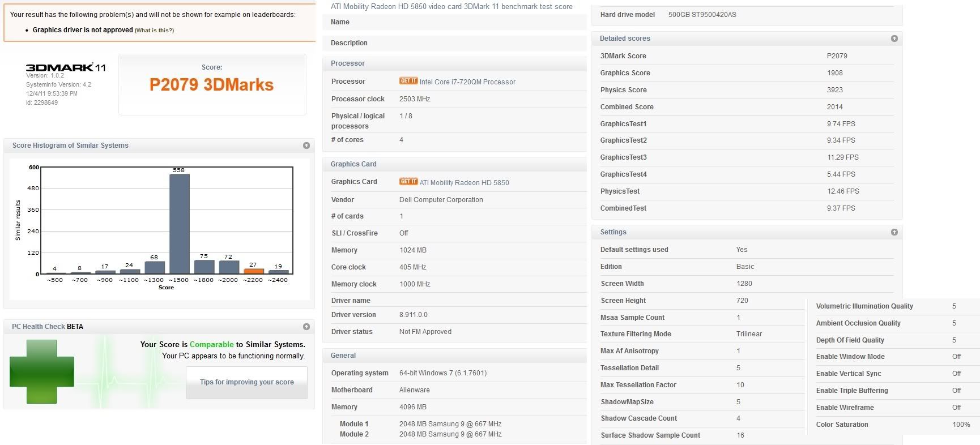This screenshot has height=445, width=980.
Task: Click the histogram bar labeled 19 at ~2400
Action: (x=278, y=272)
